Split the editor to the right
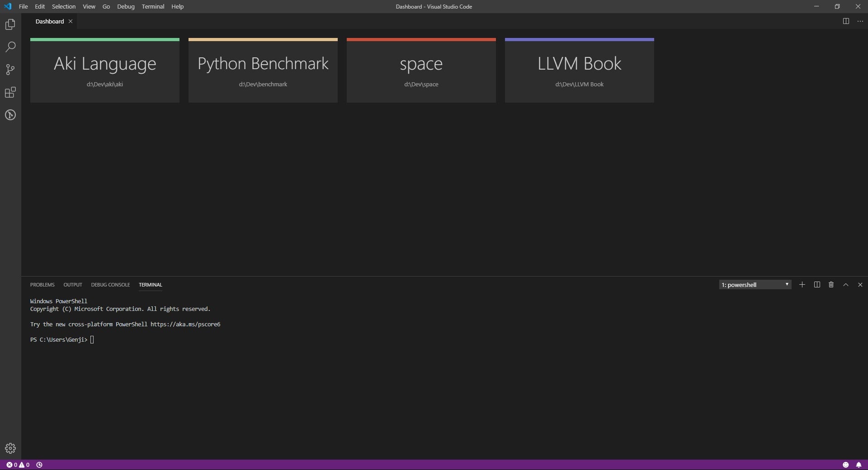 coord(846,21)
